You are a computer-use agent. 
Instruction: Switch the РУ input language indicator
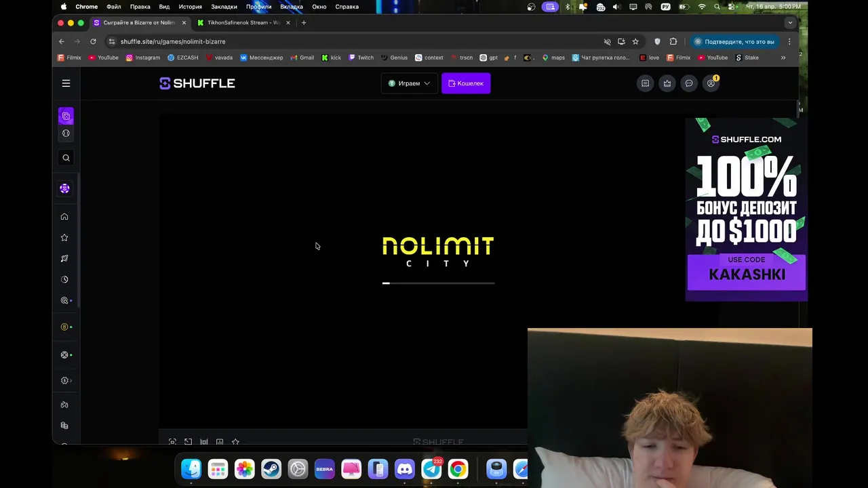click(x=666, y=7)
